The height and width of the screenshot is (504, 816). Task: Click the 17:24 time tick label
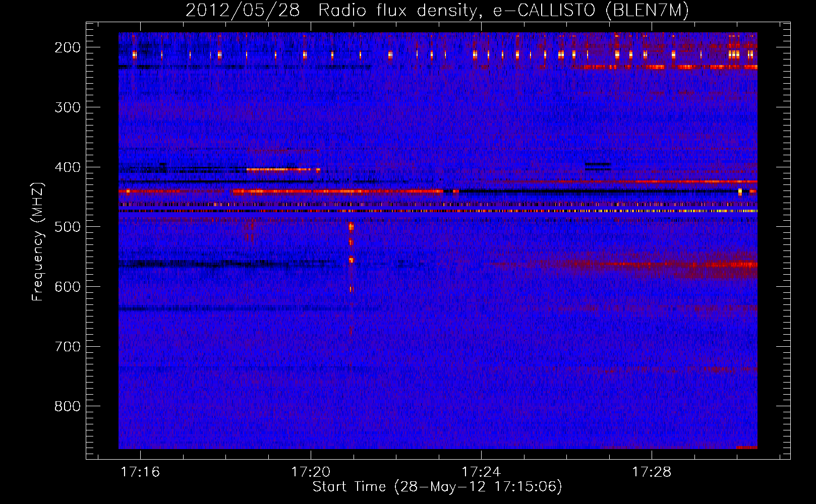pos(481,472)
